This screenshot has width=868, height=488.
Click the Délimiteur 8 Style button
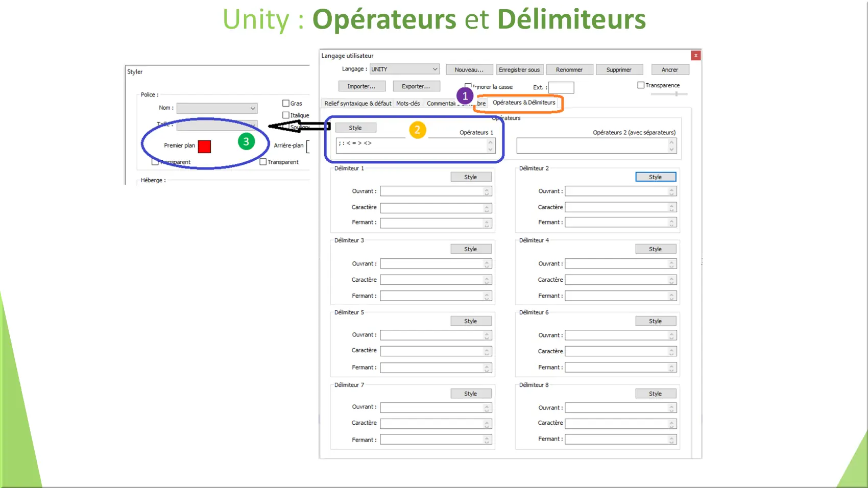point(656,394)
